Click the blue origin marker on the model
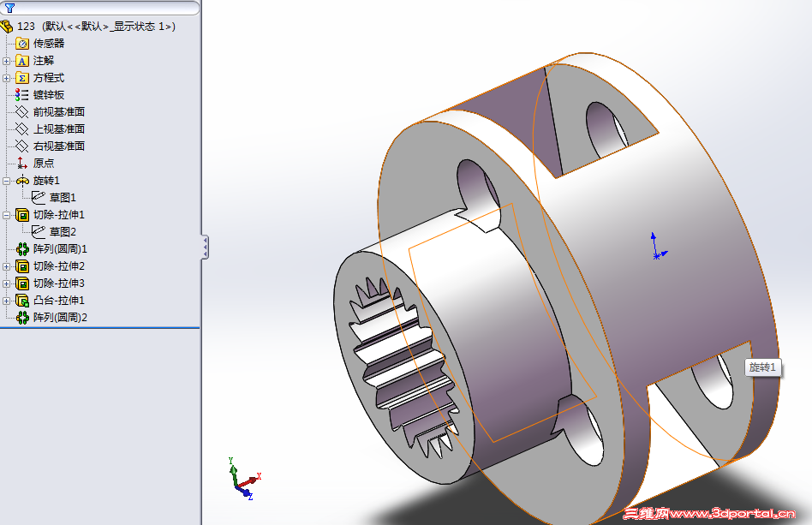The height and width of the screenshot is (525, 812). coord(658,247)
